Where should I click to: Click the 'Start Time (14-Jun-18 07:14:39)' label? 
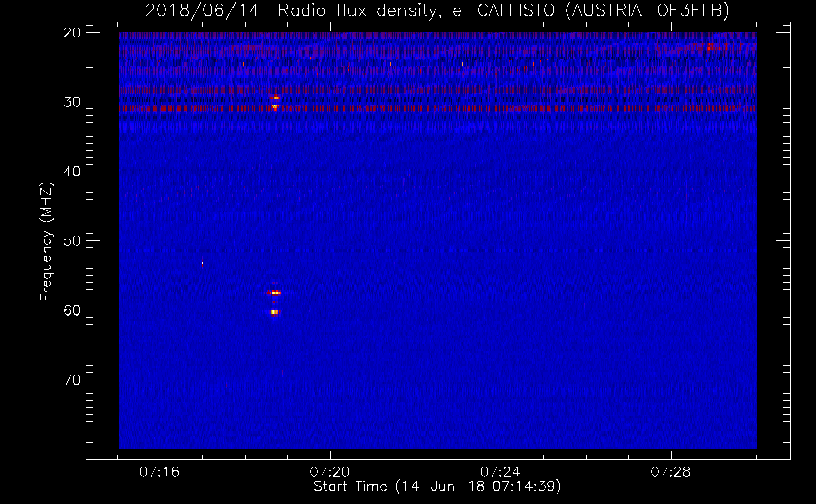click(x=437, y=487)
